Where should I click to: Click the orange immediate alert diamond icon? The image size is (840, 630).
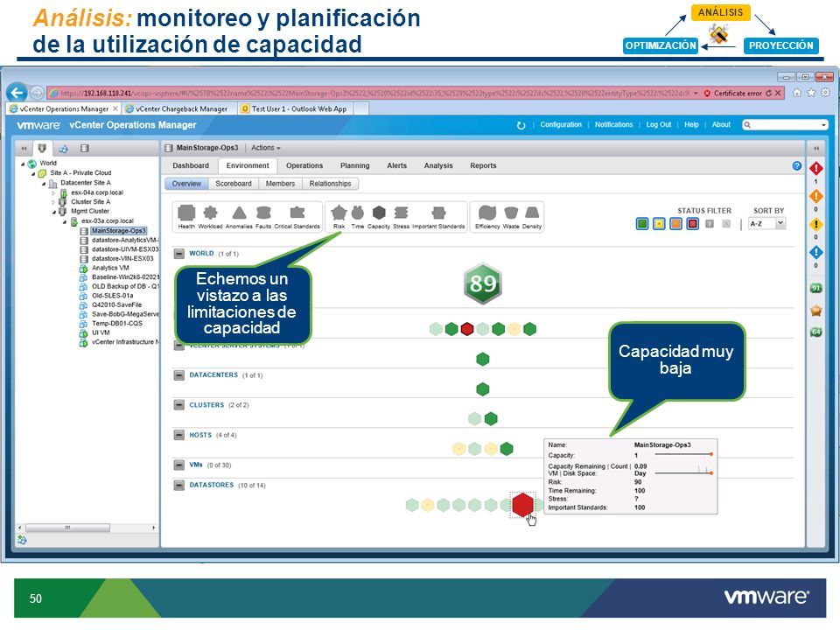coord(815,197)
